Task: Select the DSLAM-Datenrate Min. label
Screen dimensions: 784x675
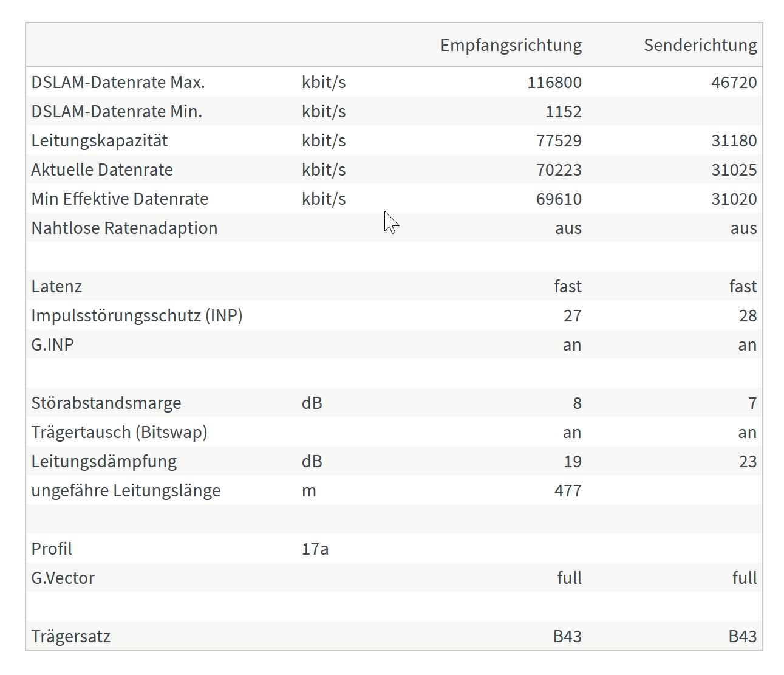Action: (117, 111)
